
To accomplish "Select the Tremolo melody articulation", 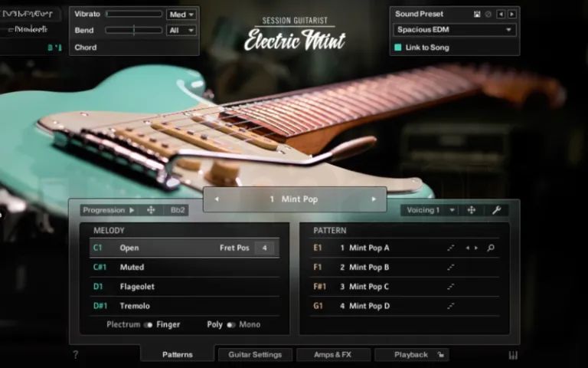I will coord(185,306).
